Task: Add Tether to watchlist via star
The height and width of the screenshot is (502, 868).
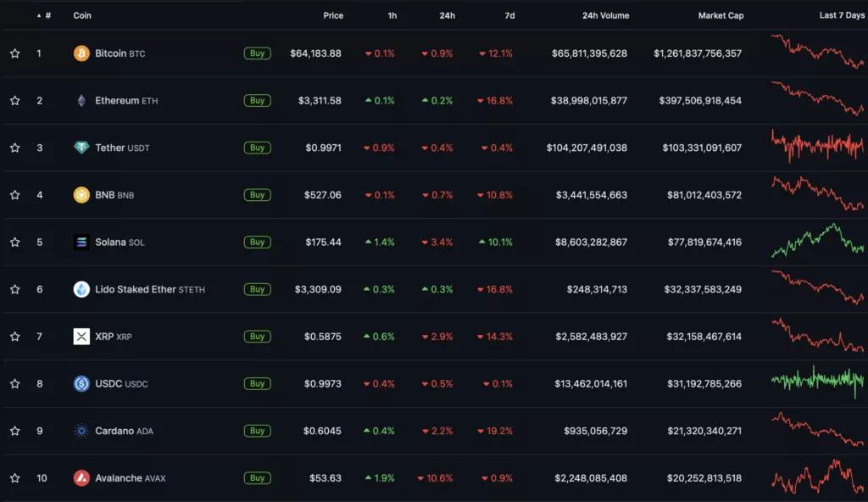Action: pos(15,148)
